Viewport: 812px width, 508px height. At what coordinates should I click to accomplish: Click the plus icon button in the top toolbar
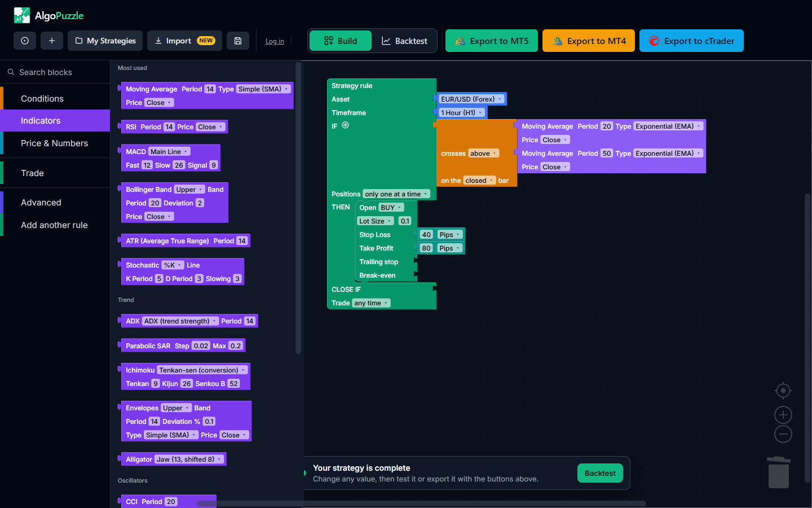[x=52, y=41]
